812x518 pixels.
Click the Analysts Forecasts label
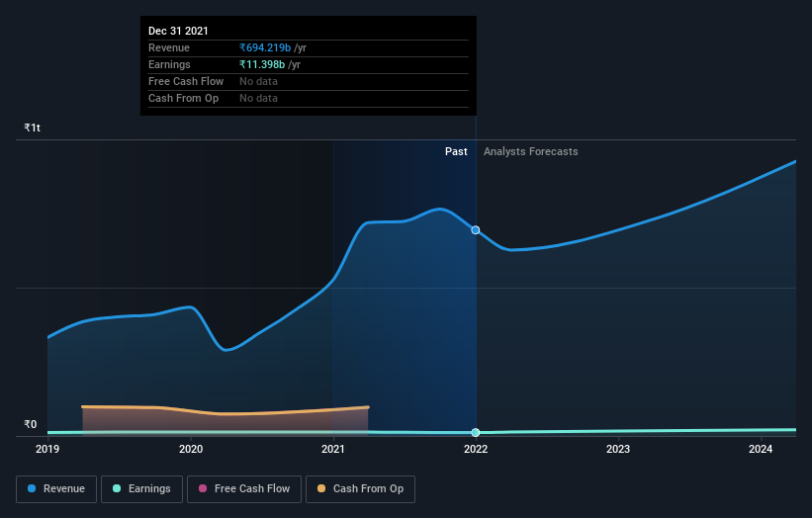[x=530, y=151]
